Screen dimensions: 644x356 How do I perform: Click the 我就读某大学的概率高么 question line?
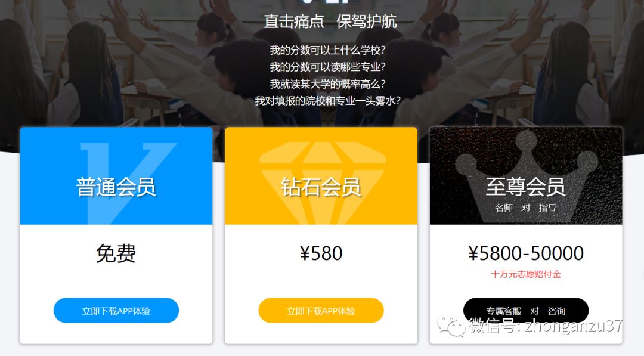click(328, 83)
